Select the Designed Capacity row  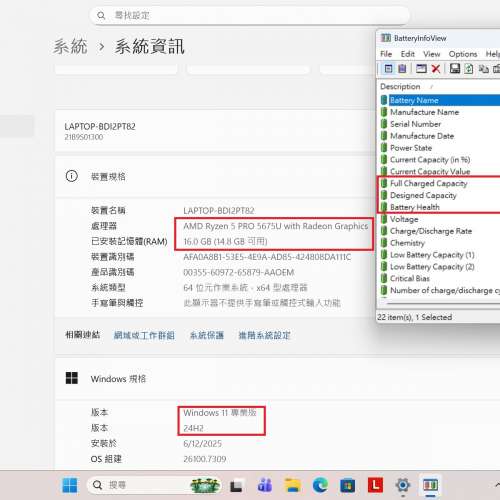point(440,195)
